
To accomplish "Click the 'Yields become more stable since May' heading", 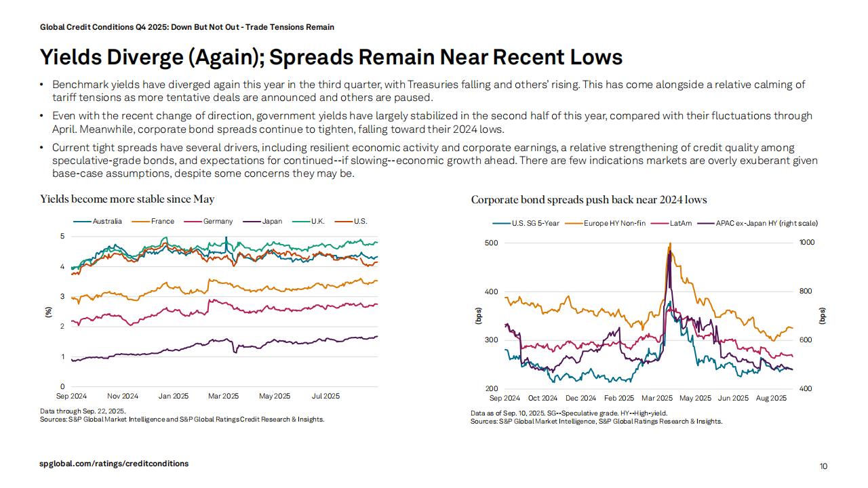I will coord(127,199).
